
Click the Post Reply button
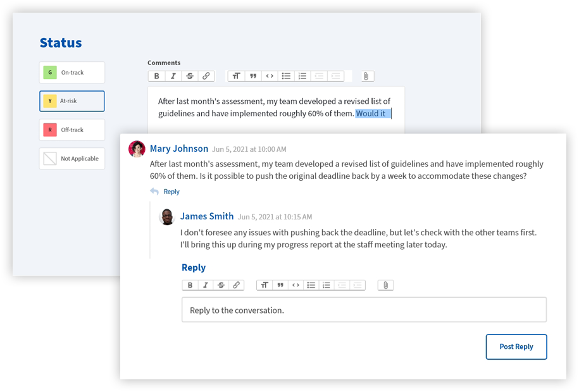click(516, 346)
